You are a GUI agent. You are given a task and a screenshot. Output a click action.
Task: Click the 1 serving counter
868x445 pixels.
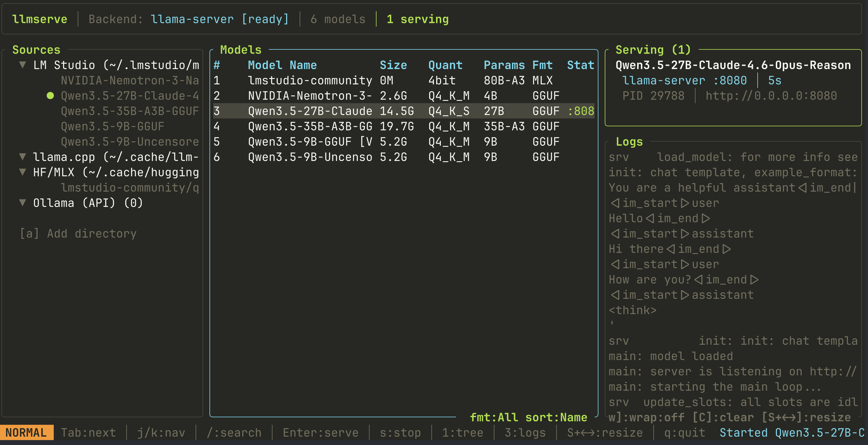coord(418,19)
